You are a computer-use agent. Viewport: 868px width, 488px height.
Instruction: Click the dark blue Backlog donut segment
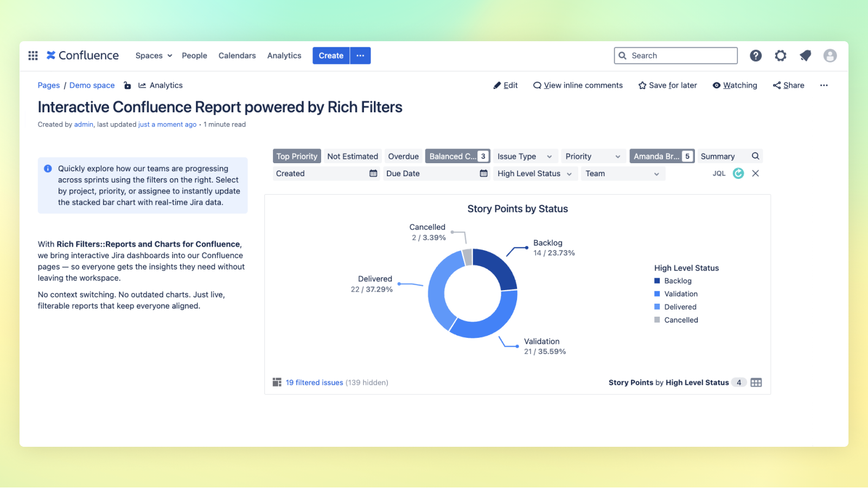tap(499, 267)
